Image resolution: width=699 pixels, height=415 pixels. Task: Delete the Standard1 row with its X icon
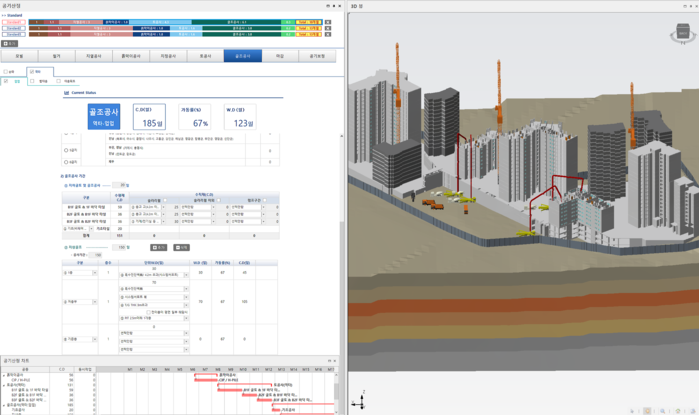point(328,22)
